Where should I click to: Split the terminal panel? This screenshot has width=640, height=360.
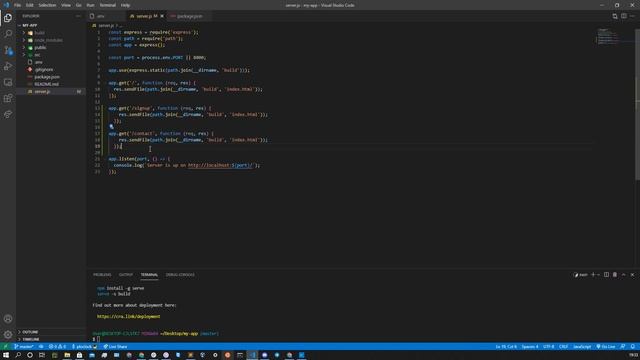tap(606, 275)
